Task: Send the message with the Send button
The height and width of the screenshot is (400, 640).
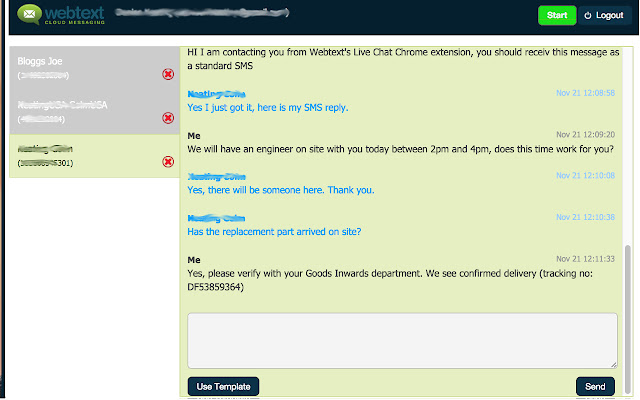Action: (595, 387)
